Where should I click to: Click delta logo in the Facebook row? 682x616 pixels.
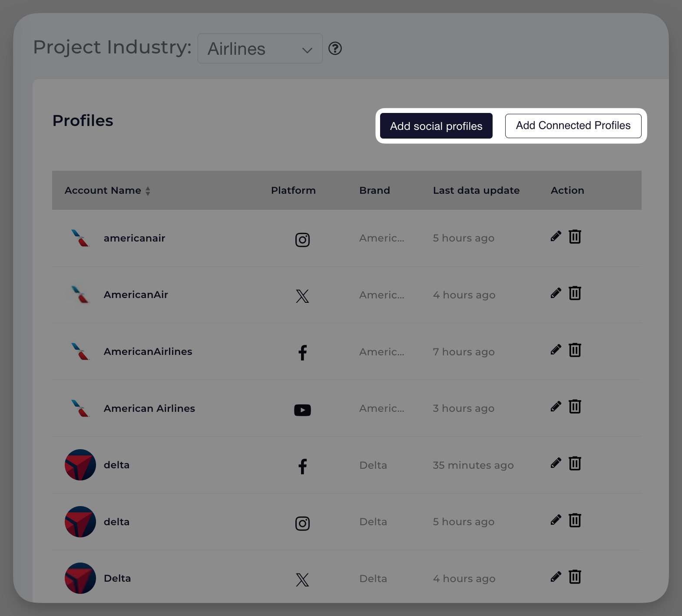click(80, 465)
